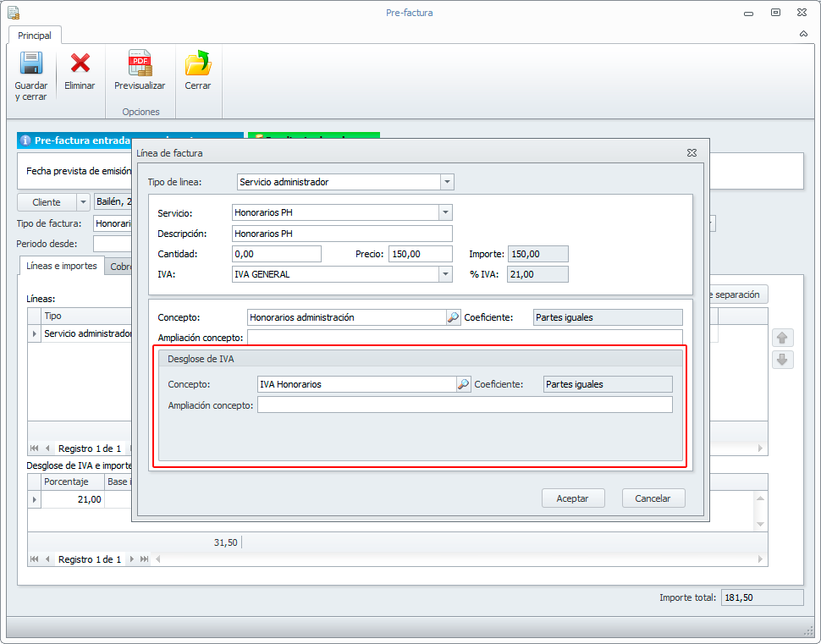The width and height of the screenshot is (821, 644).
Task: Close the Línea de factura dialog
Action: pos(692,153)
